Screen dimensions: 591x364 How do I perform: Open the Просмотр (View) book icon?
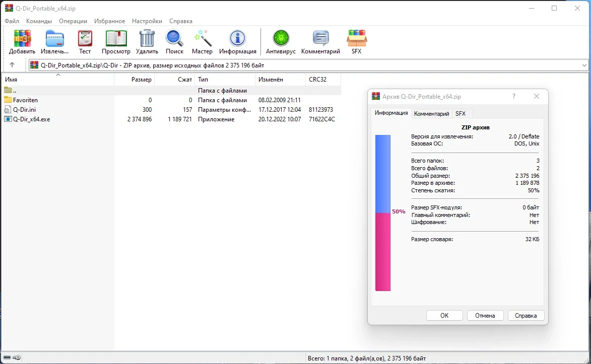(116, 38)
